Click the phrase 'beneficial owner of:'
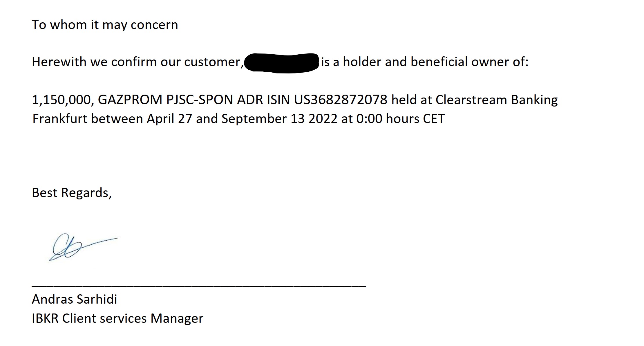The image size is (644, 346). pyautogui.click(x=470, y=62)
